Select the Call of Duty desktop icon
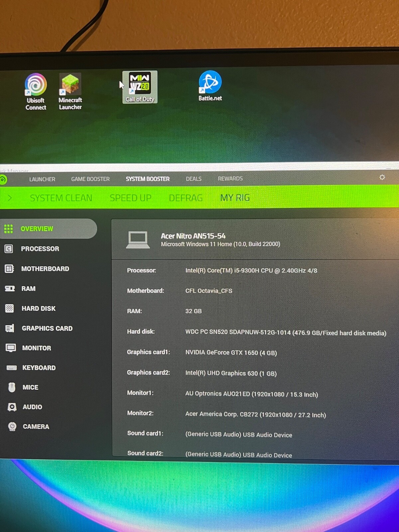399x532 pixels. 140,87
